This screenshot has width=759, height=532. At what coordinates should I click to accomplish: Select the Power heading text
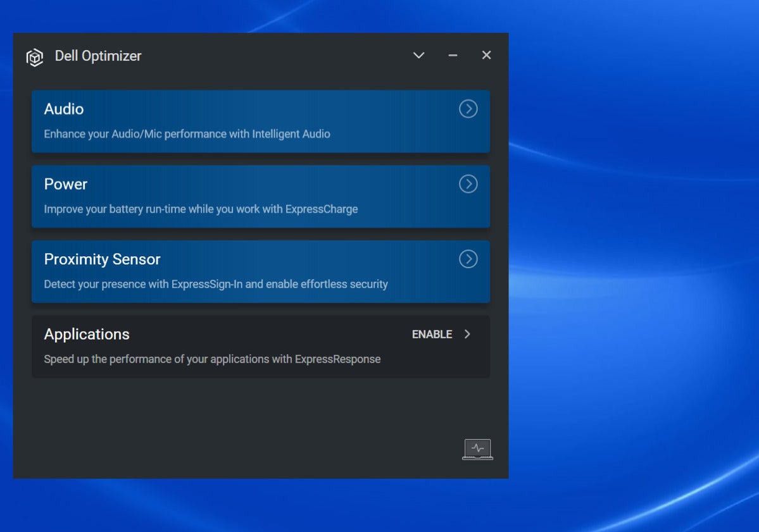pos(66,184)
